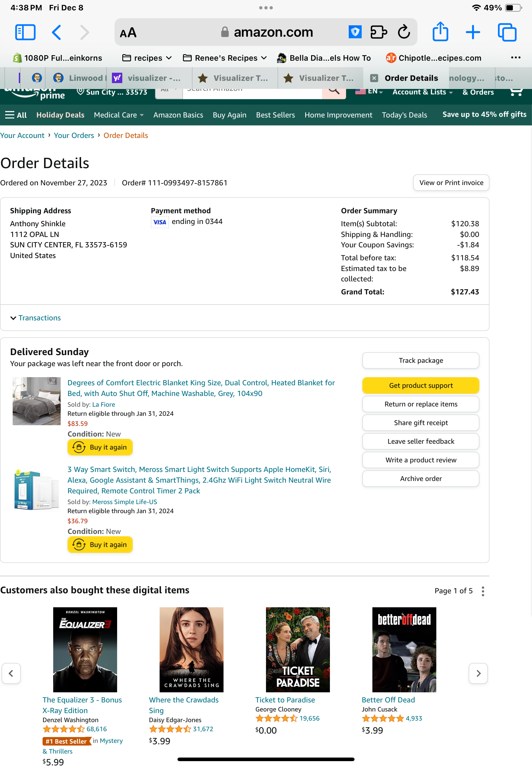Close the Order Details tab
This screenshot has width=532, height=766.
374,78
